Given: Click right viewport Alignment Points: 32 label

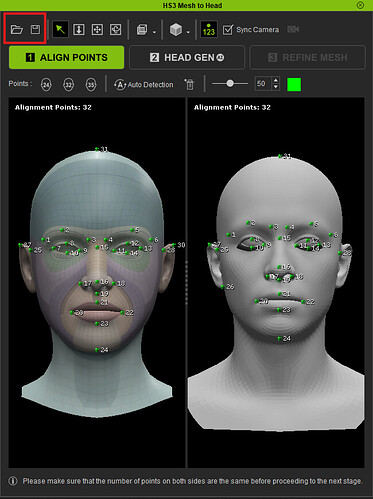Looking at the screenshot, I should [232, 107].
